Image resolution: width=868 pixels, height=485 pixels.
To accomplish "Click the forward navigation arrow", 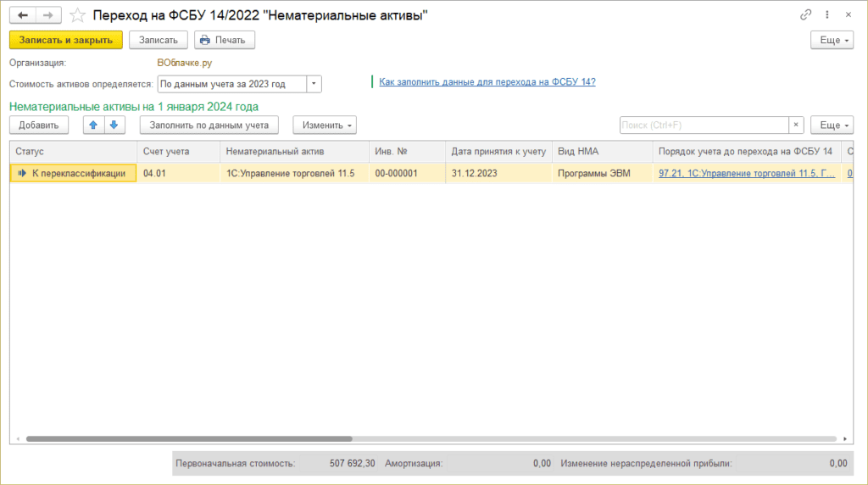I will (48, 15).
